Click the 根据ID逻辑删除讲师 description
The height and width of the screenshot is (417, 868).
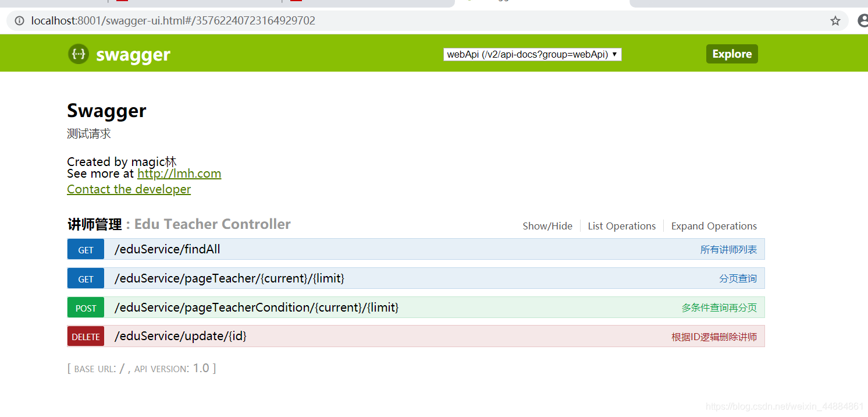[714, 337]
